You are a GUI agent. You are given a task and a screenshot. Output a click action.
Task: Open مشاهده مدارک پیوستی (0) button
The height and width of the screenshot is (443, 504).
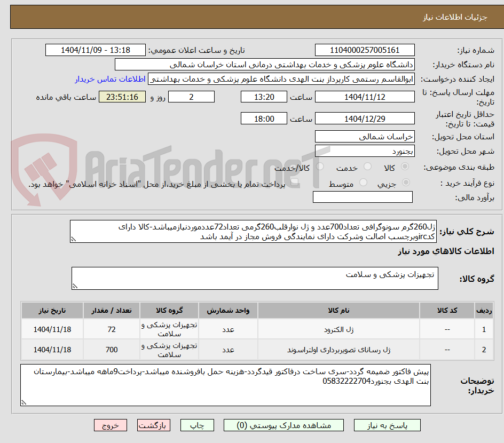283,425
